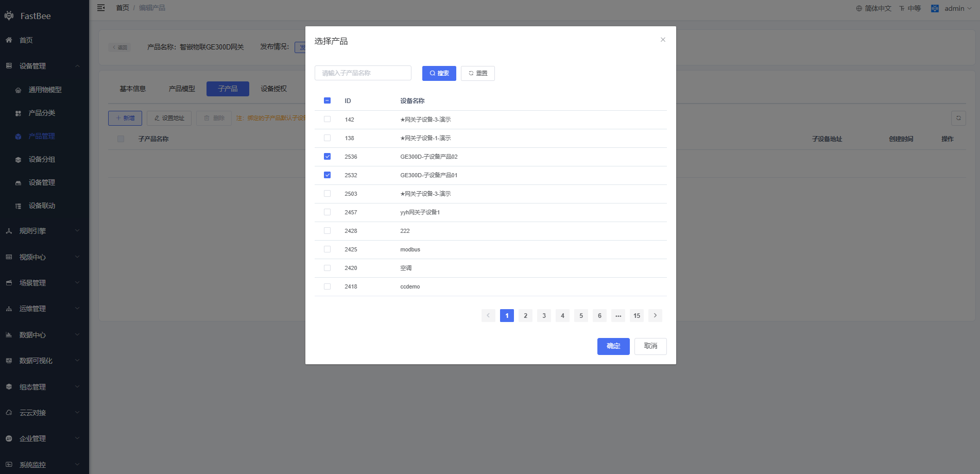The image size is (980, 474).
Task: Go to page 2 in pagination
Action: tap(525, 315)
